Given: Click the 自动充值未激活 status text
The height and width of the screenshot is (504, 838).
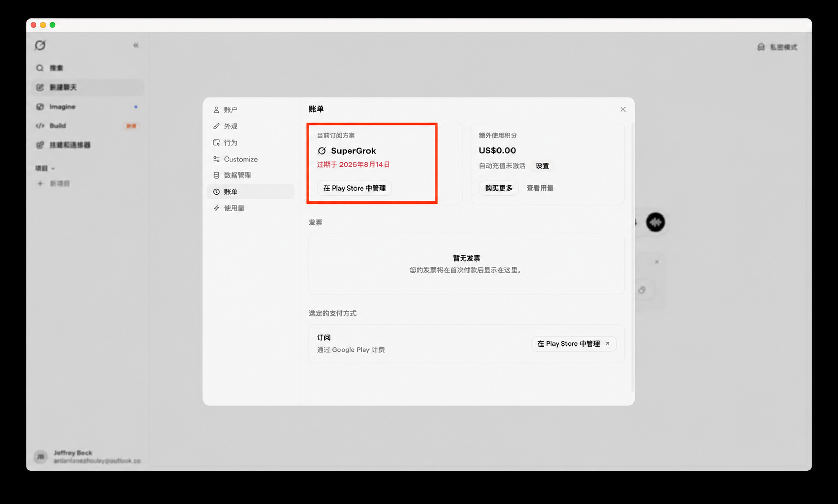Looking at the screenshot, I should point(502,166).
